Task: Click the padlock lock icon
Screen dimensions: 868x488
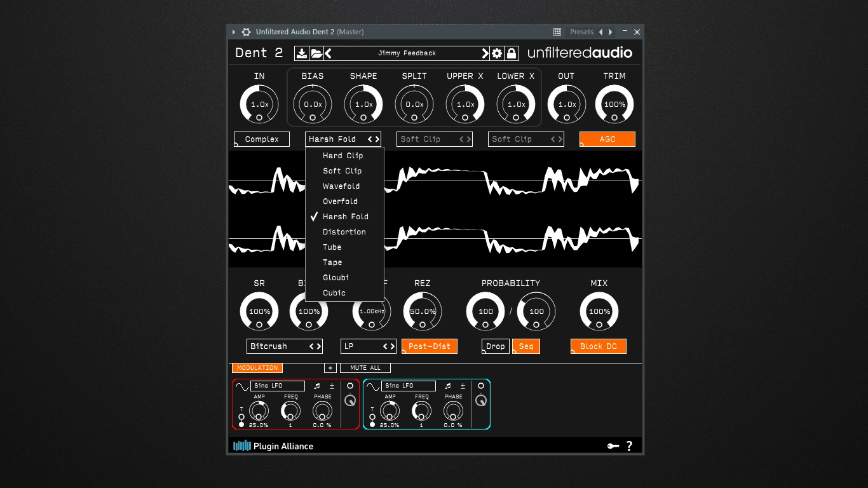Action: (x=512, y=53)
